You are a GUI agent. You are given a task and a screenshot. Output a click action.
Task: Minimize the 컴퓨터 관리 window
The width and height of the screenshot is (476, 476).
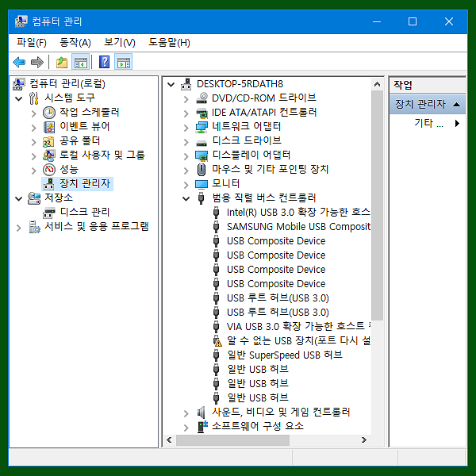pyautogui.click(x=377, y=21)
